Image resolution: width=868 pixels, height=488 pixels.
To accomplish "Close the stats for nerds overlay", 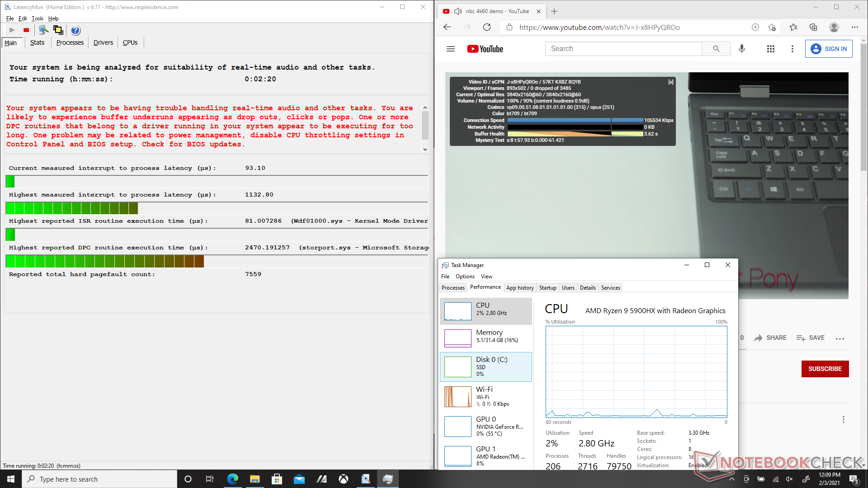I will pyautogui.click(x=671, y=82).
